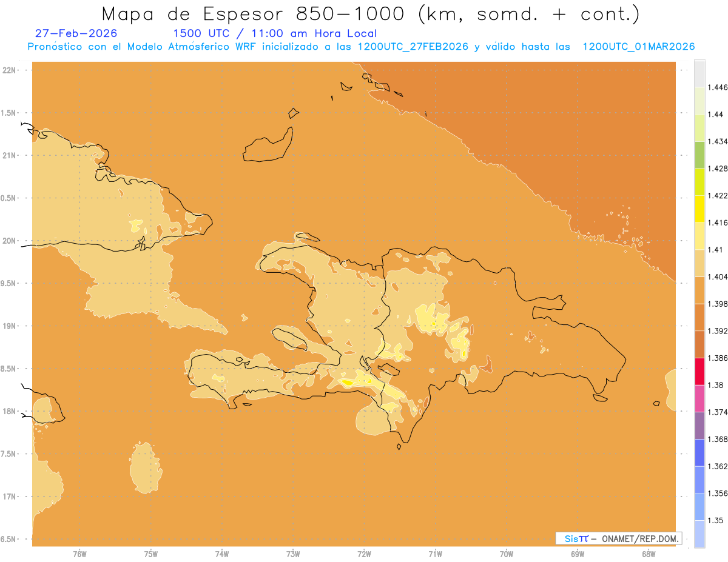728x562 pixels.
Task: Click the legend value '1.38'
Action: (x=715, y=385)
